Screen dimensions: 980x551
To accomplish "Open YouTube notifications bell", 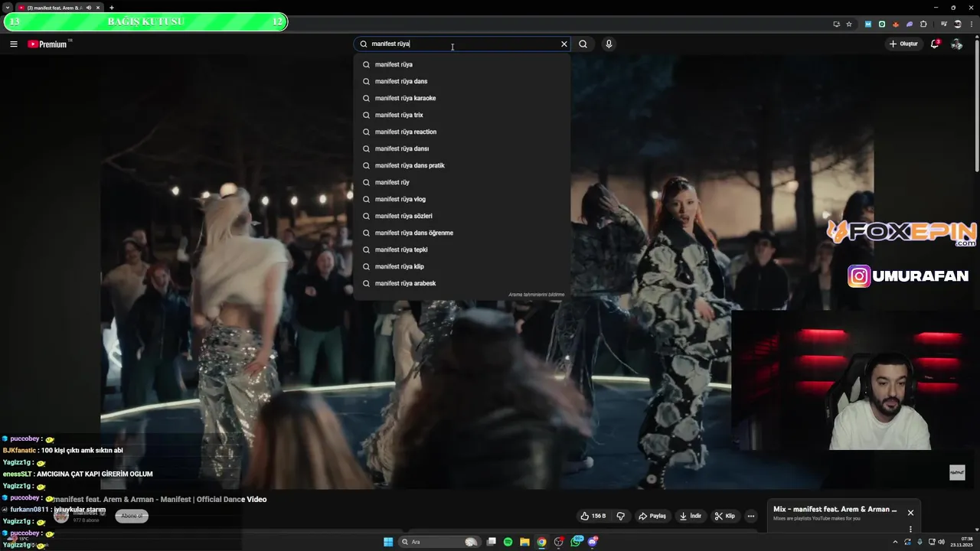I will pos(935,44).
